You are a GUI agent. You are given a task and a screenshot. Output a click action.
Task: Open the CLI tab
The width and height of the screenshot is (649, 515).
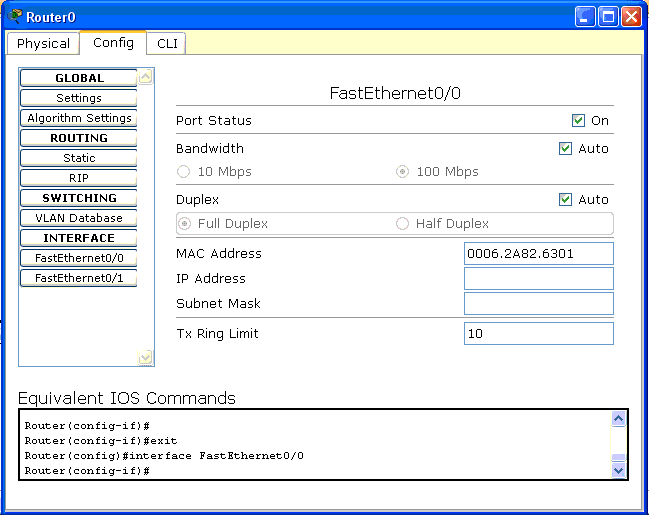[167, 43]
